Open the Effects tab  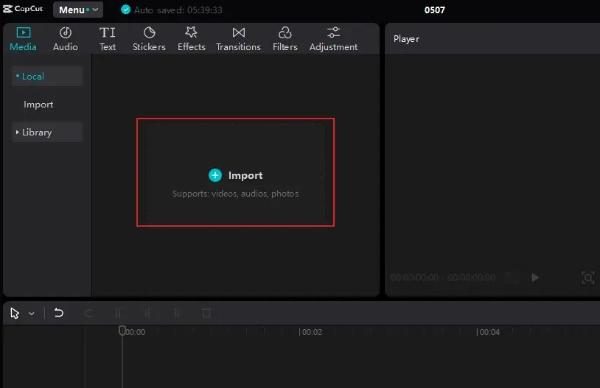pyautogui.click(x=191, y=39)
